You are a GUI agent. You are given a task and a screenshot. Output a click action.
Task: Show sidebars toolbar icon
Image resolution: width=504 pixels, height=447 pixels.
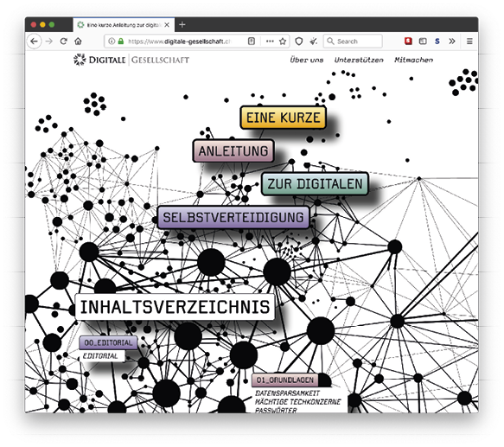pos(423,42)
